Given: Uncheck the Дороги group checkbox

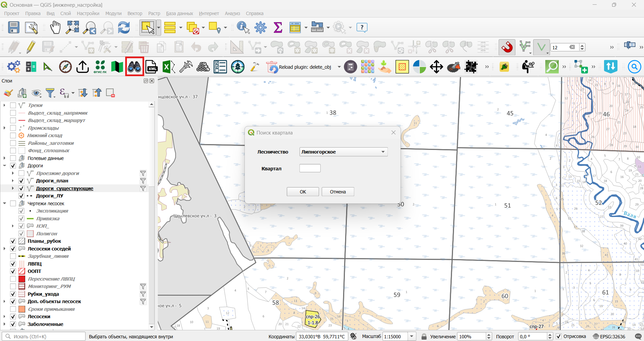Looking at the screenshot, I should pyautogui.click(x=13, y=166).
